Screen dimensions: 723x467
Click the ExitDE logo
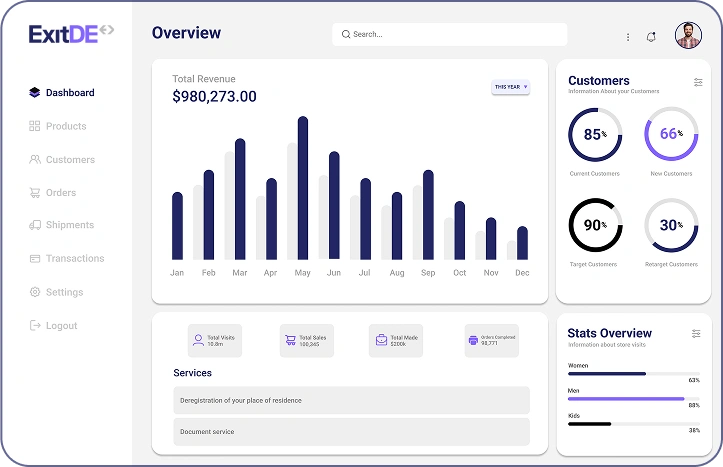(71, 33)
